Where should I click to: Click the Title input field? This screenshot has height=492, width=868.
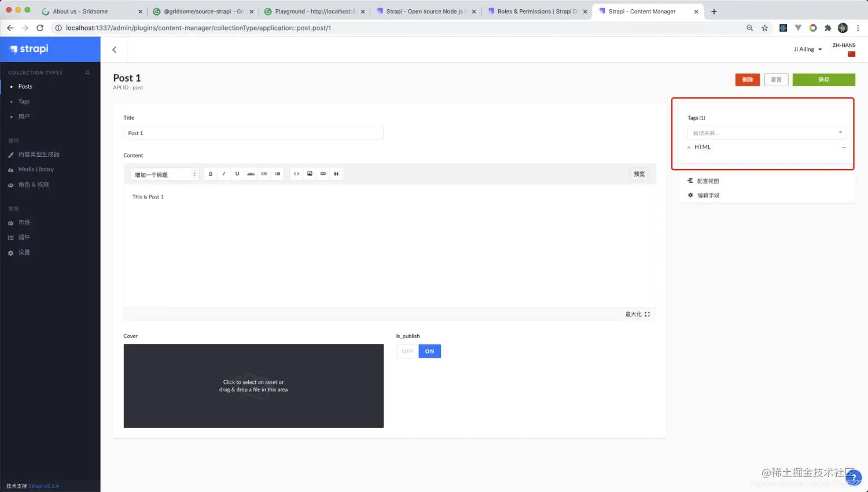(x=253, y=133)
